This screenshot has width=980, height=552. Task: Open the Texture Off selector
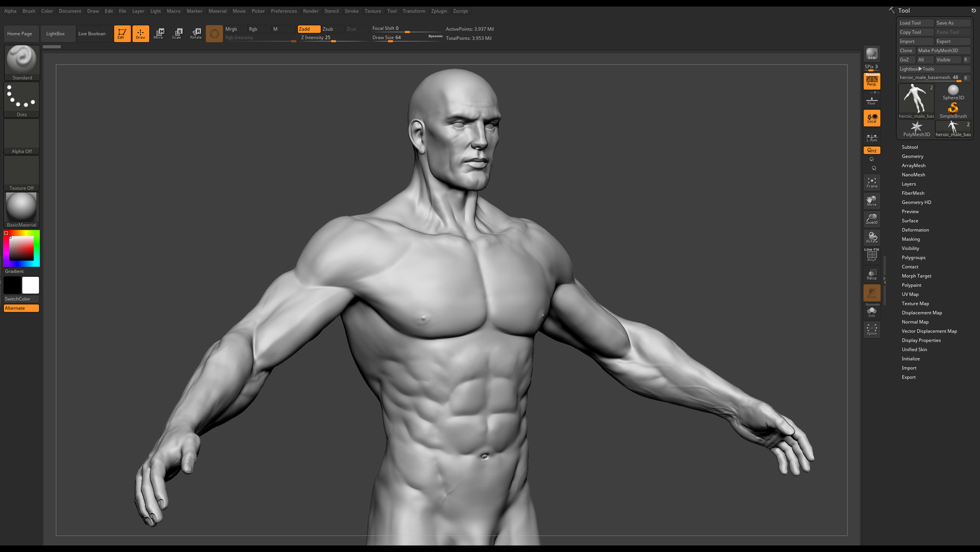(22, 173)
